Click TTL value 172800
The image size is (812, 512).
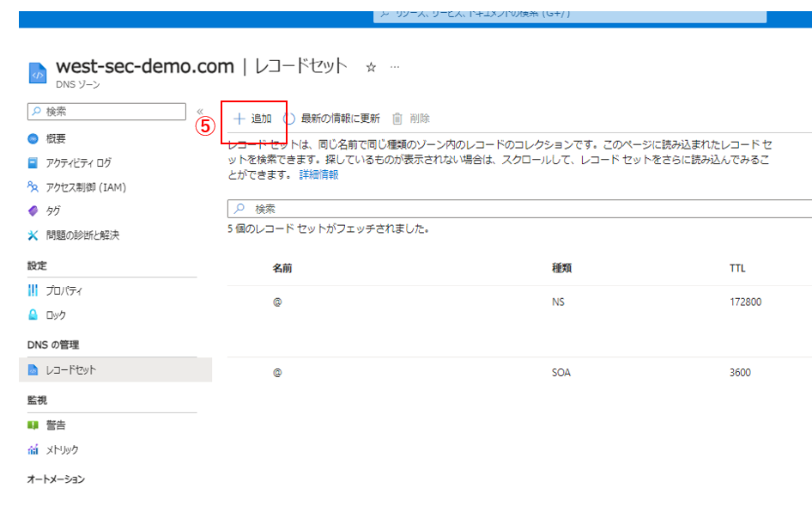(746, 302)
